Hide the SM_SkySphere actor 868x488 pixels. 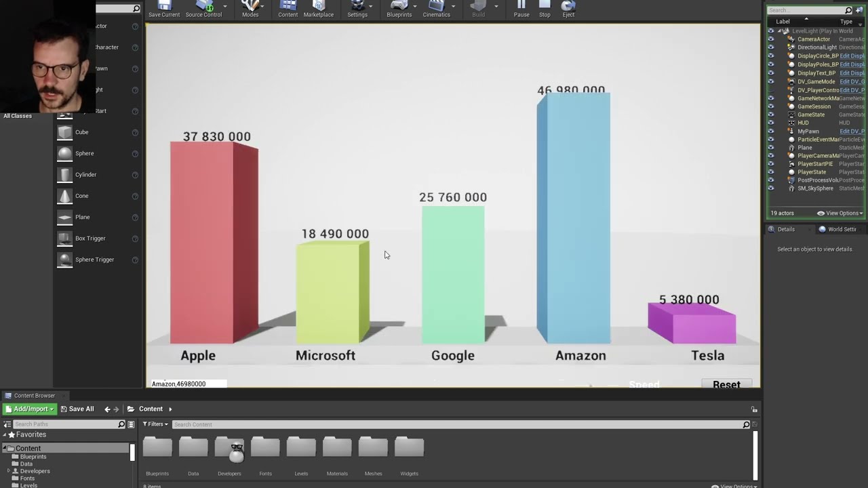pos(770,188)
